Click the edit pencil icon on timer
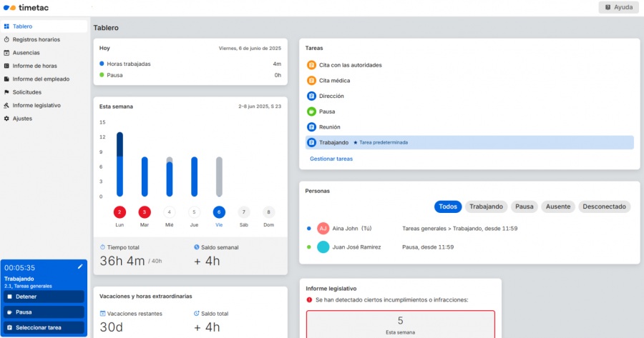This screenshot has height=338, width=644. pyautogui.click(x=80, y=267)
